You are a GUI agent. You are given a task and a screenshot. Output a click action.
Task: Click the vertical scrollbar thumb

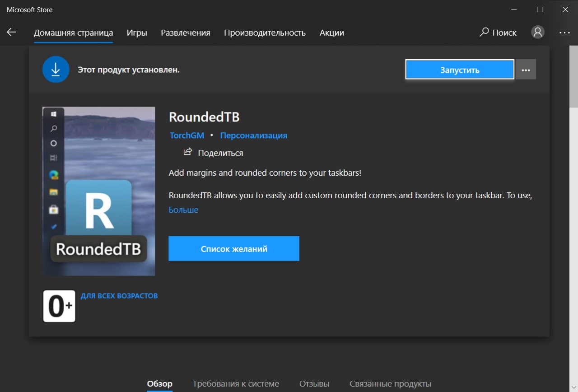(573, 76)
